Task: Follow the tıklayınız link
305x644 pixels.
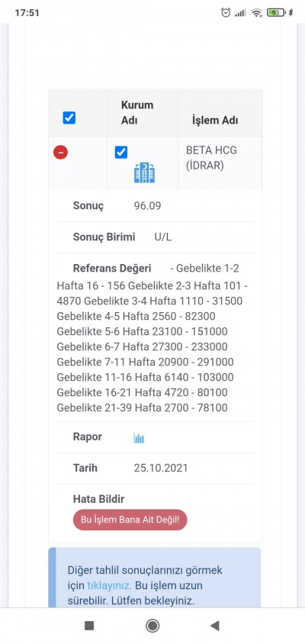Action: click(x=109, y=586)
